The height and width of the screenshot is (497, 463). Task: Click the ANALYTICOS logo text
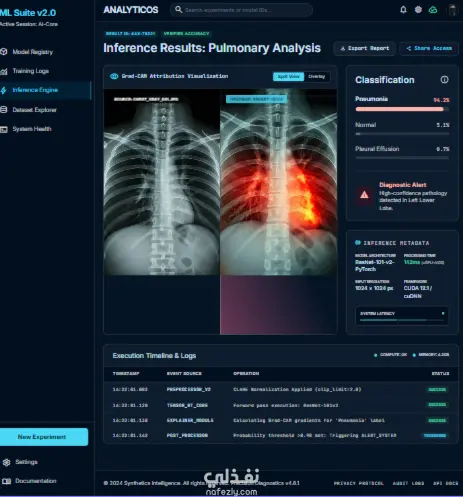(x=131, y=10)
